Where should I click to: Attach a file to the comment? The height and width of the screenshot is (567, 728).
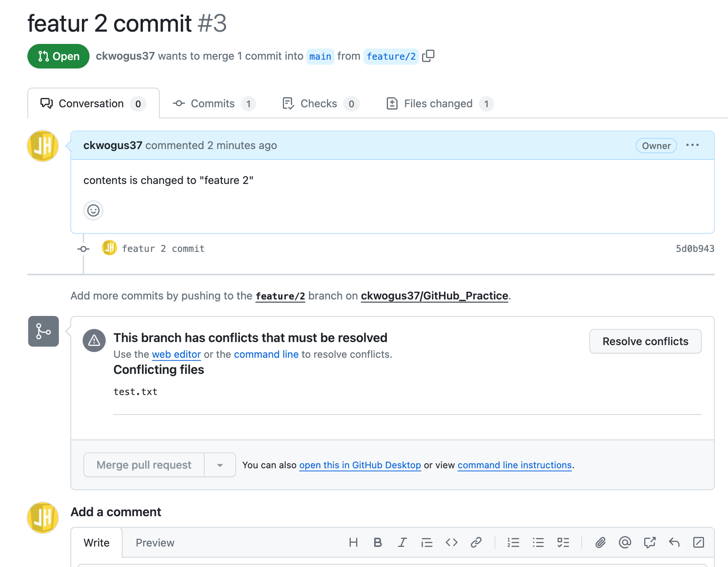tap(600, 542)
